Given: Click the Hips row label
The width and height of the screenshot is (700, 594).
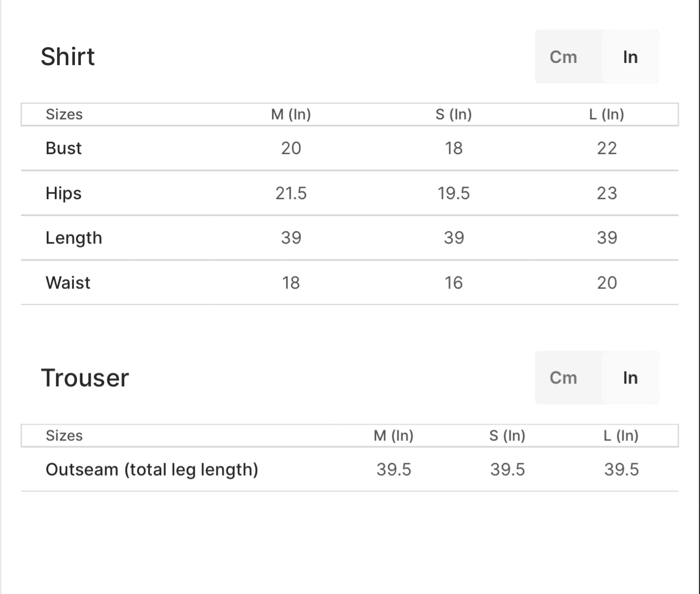Looking at the screenshot, I should point(63,193).
